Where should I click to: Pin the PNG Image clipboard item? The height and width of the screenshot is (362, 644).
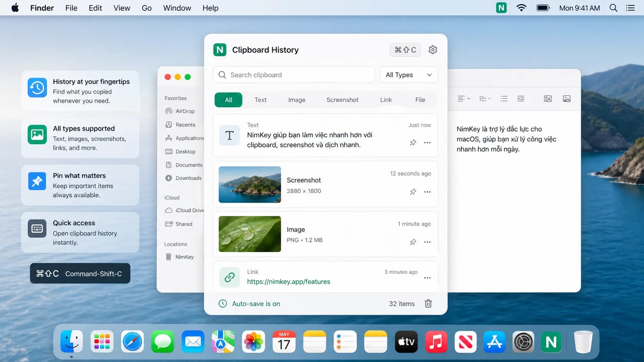point(413,242)
